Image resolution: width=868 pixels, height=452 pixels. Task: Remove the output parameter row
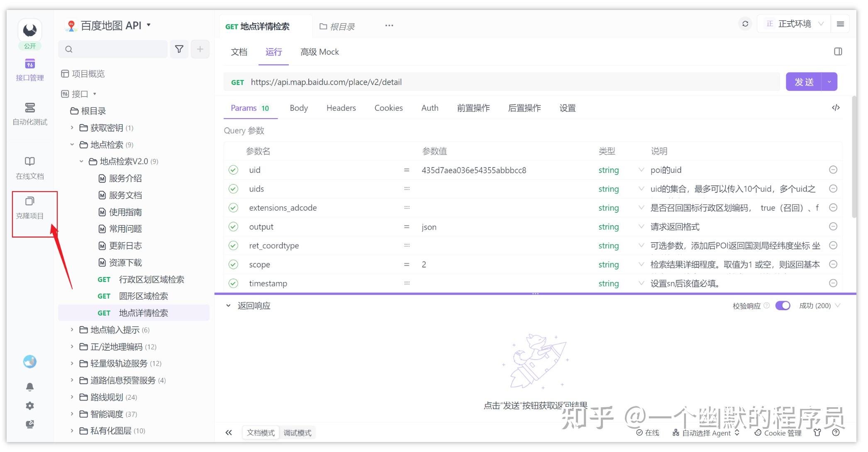tap(833, 226)
